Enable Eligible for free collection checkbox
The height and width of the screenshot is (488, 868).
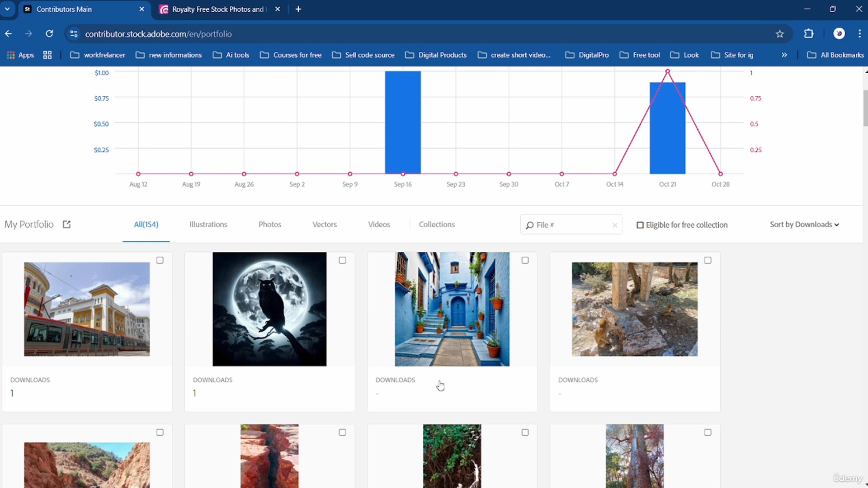640,225
